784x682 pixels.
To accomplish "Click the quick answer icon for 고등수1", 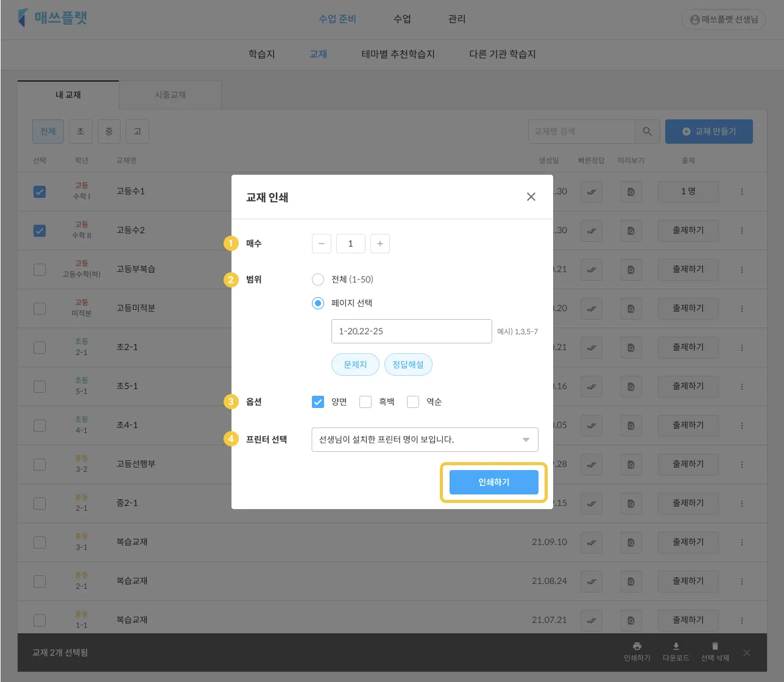I will point(592,192).
